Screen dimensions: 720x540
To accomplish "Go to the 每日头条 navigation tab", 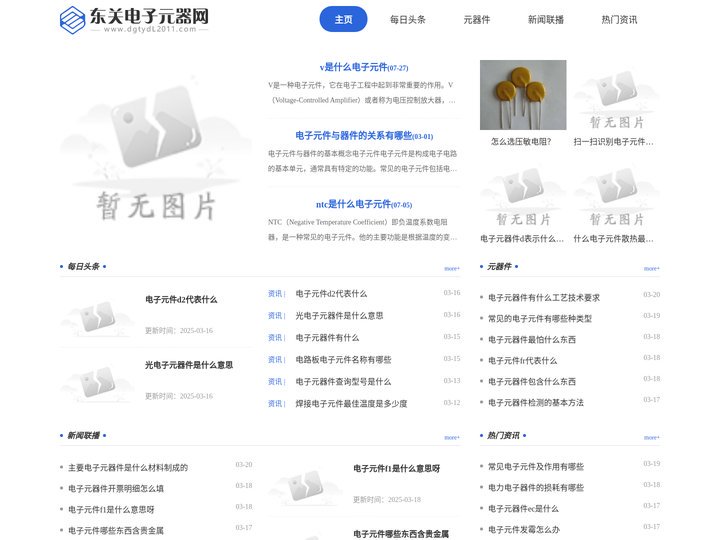I will tap(408, 19).
